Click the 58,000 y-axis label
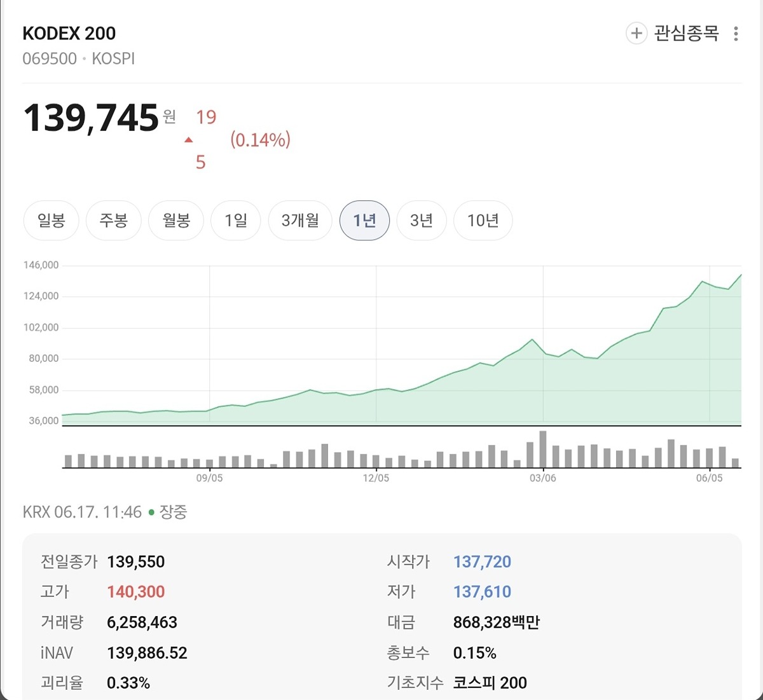Image resolution: width=763 pixels, height=700 pixels. coord(44,390)
